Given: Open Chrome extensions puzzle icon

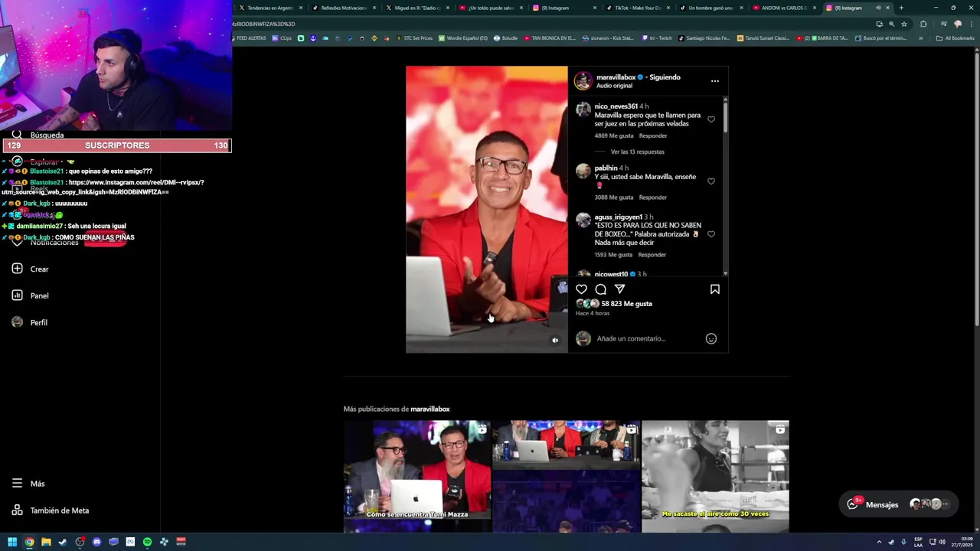Looking at the screenshot, I should [923, 24].
